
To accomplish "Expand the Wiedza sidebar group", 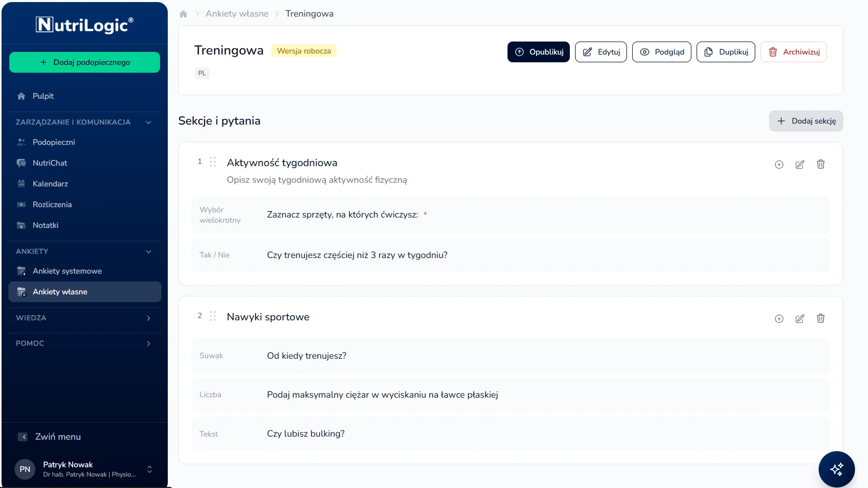I will pos(149,318).
